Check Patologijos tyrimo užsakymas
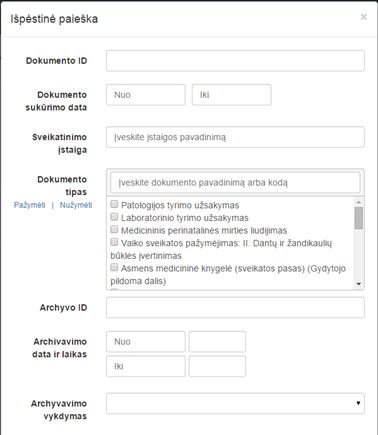 click(x=114, y=204)
